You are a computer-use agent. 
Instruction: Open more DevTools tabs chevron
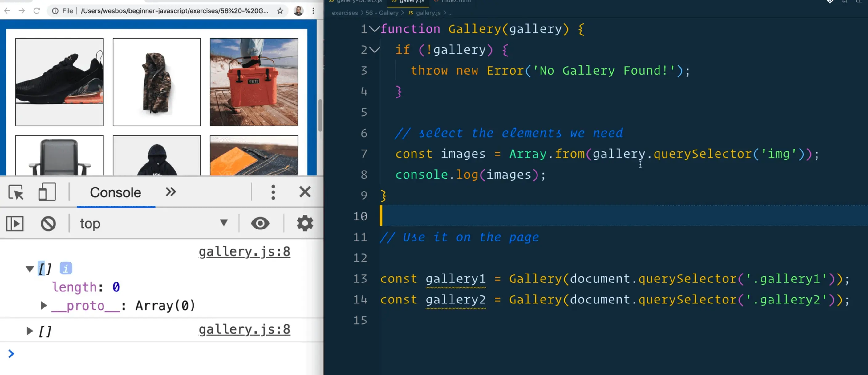click(171, 192)
